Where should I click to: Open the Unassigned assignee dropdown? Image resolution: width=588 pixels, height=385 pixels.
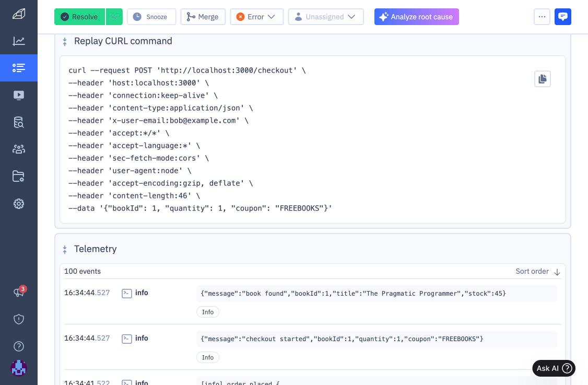[x=326, y=17]
